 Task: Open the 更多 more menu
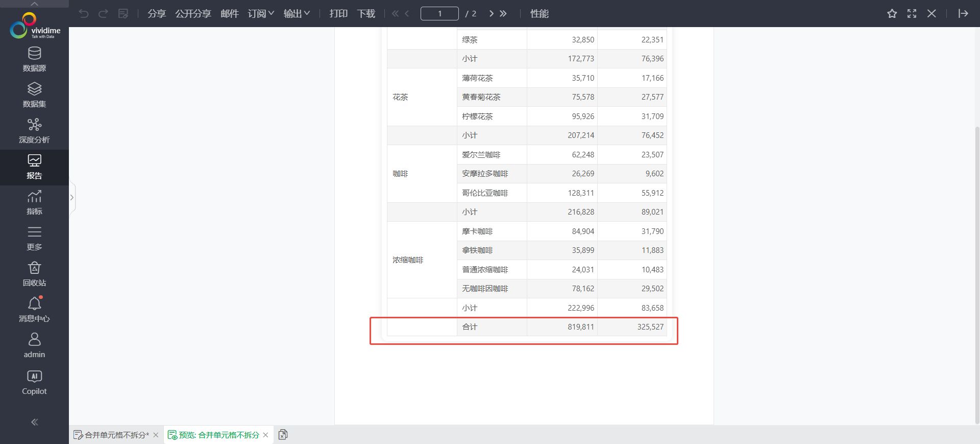34,238
